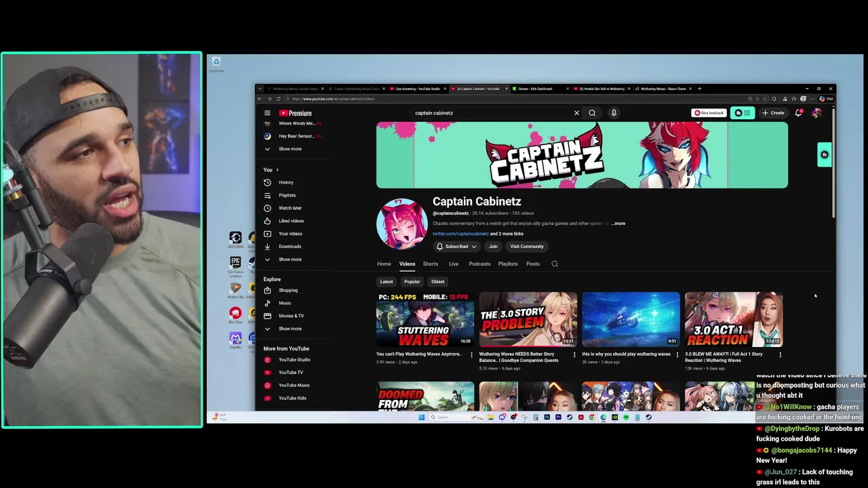Switch to the Wuthering Waves Steam Charts browser tab
The image size is (868, 488).
pyautogui.click(x=663, y=89)
